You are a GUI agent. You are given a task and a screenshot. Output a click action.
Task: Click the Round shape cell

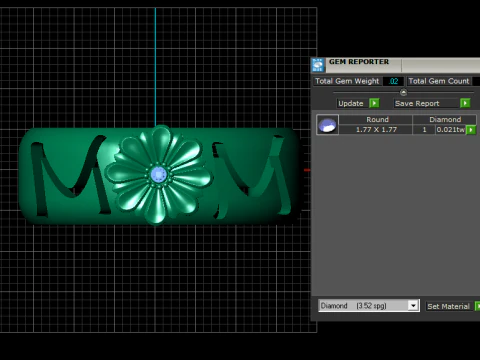(x=376, y=119)
